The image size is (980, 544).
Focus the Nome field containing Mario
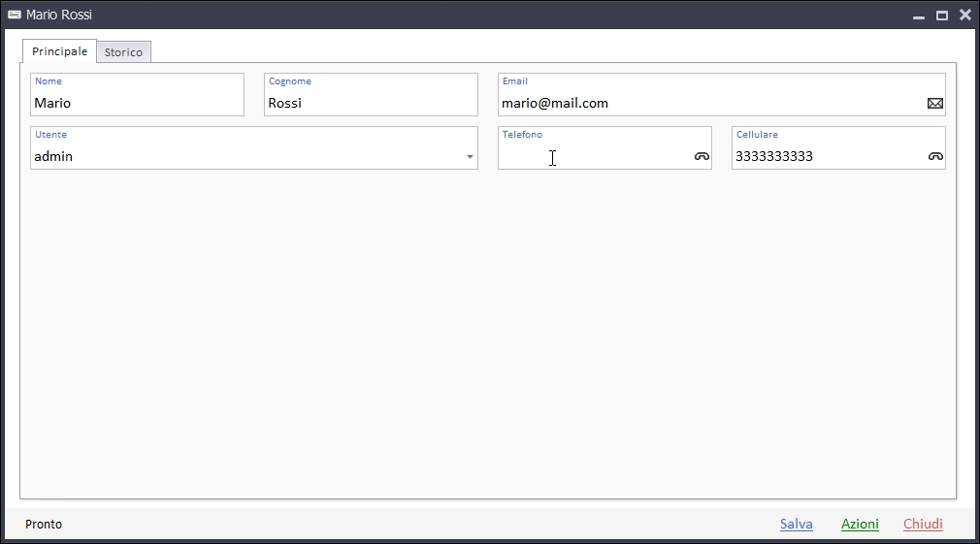click(x=136, y=103)
